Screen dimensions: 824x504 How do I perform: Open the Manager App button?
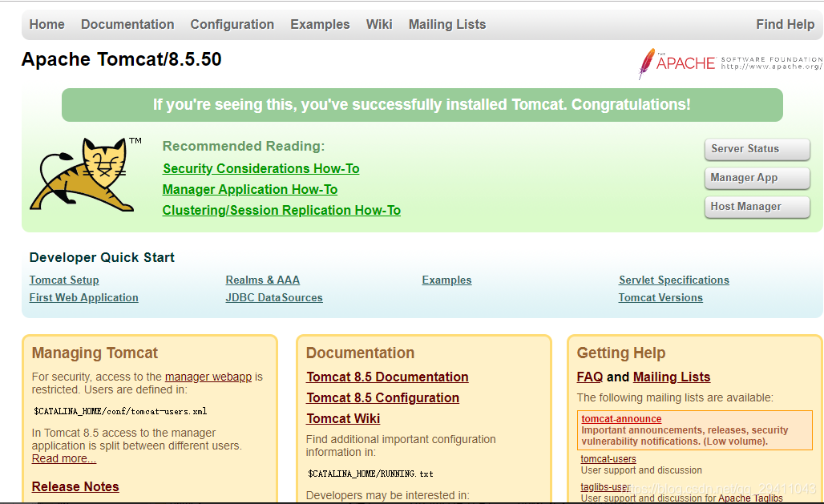pos(757,178)
